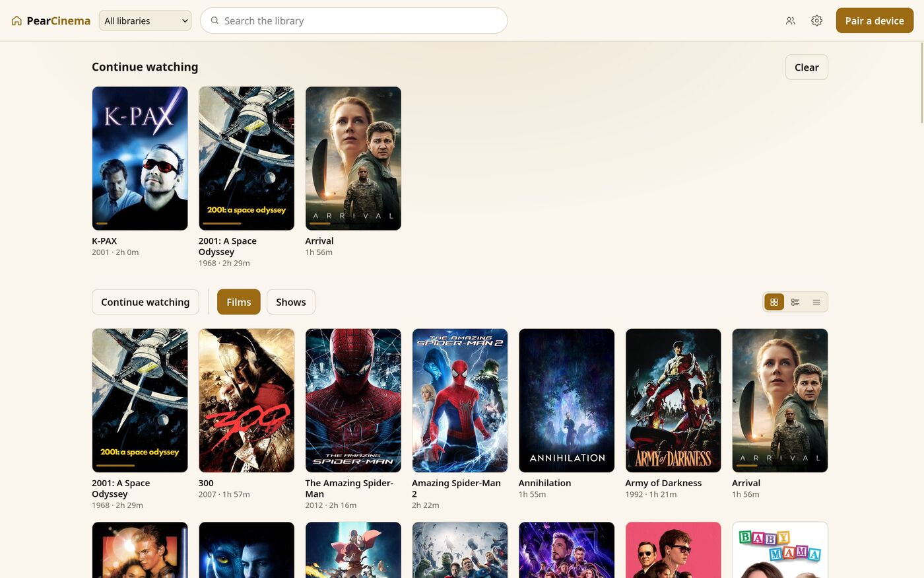Click the 300 title text
The height and width of the screenshot is (578, 924).
point(206,483)
